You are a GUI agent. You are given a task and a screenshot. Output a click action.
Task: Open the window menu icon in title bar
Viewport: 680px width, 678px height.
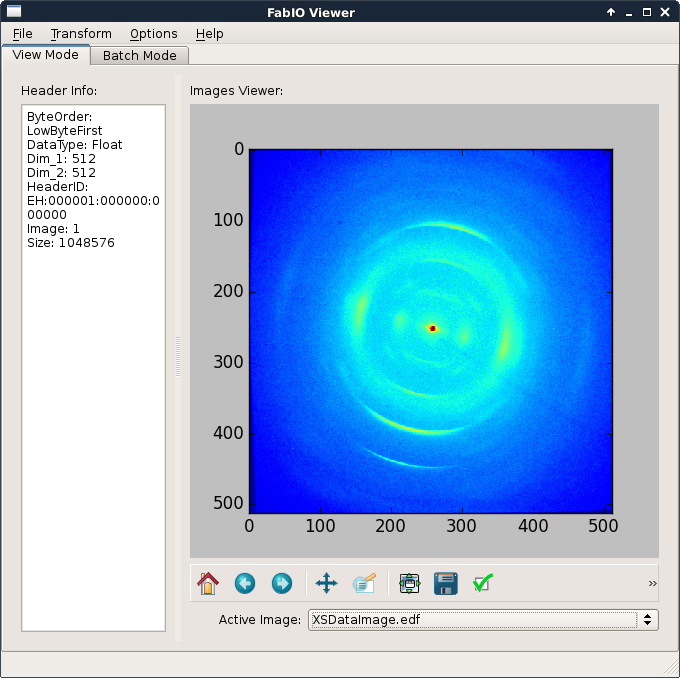(x=14, y=12)
